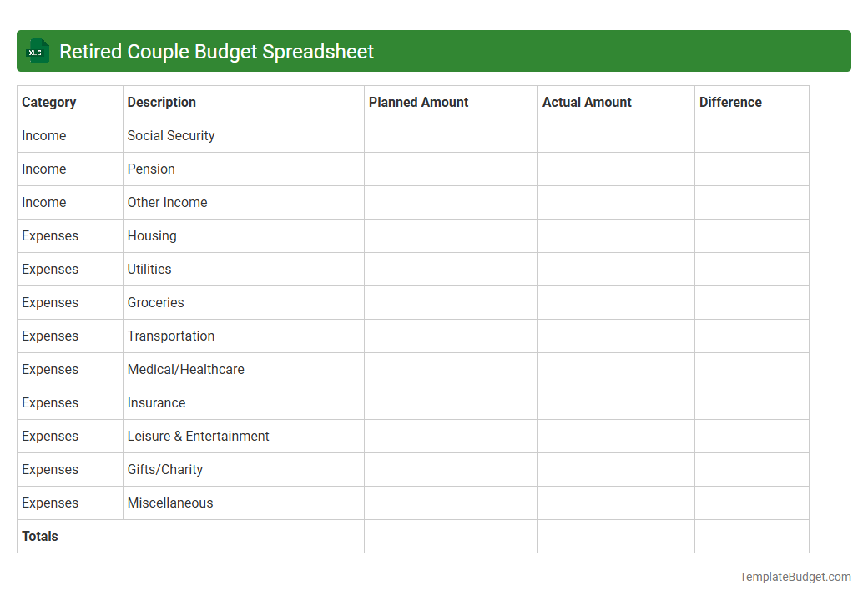Click the Description column header

[x=161, y=102]
